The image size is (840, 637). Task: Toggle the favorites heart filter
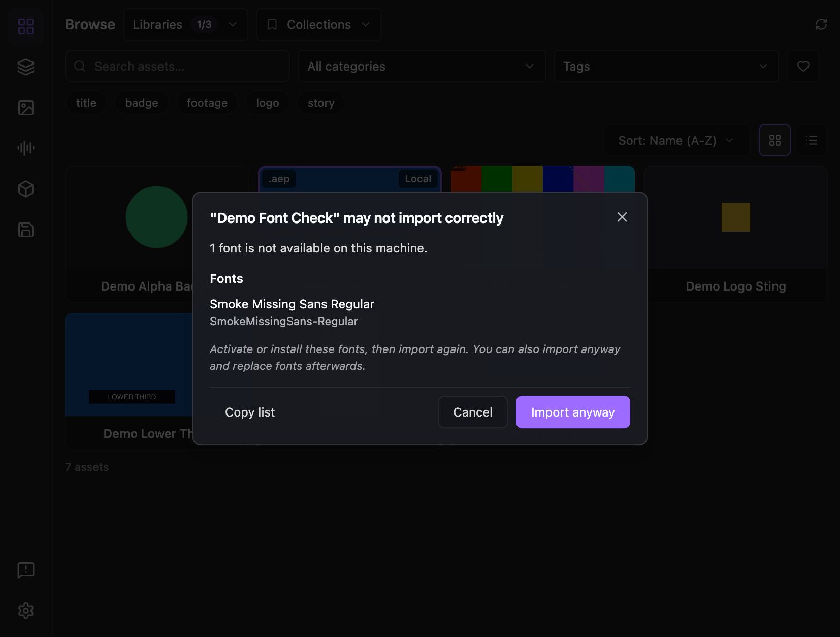[803, 66]
